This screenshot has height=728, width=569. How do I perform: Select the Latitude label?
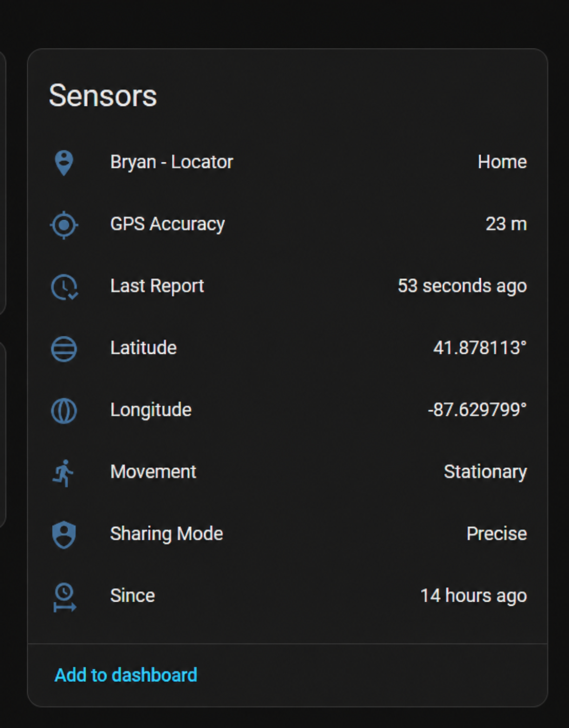point(144,348)
